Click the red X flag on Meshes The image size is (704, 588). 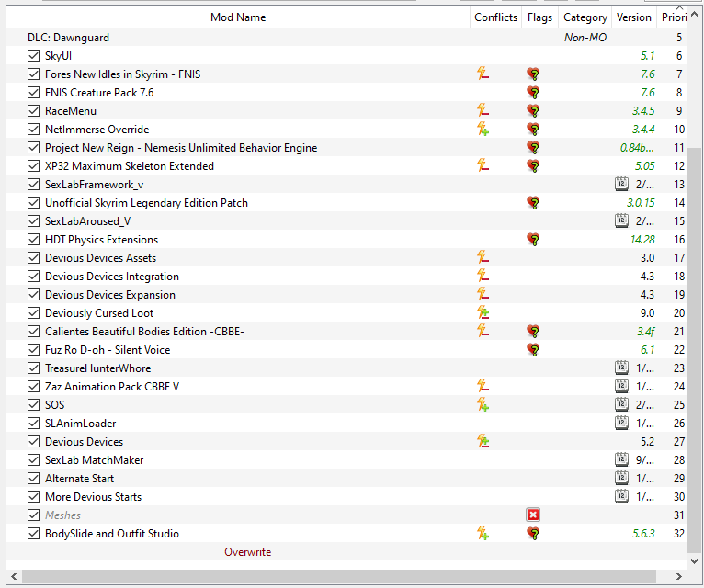[x=533, y=514]
